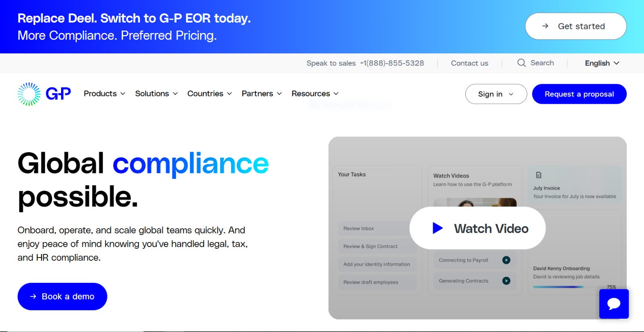Click the Watch Video play triangle
644x332 pixels.
(x=438, y=228)
